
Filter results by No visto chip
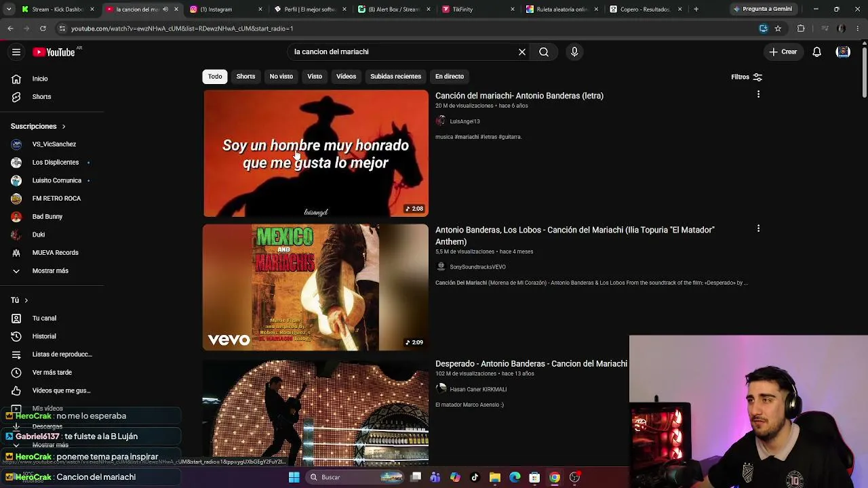point(281,77)
